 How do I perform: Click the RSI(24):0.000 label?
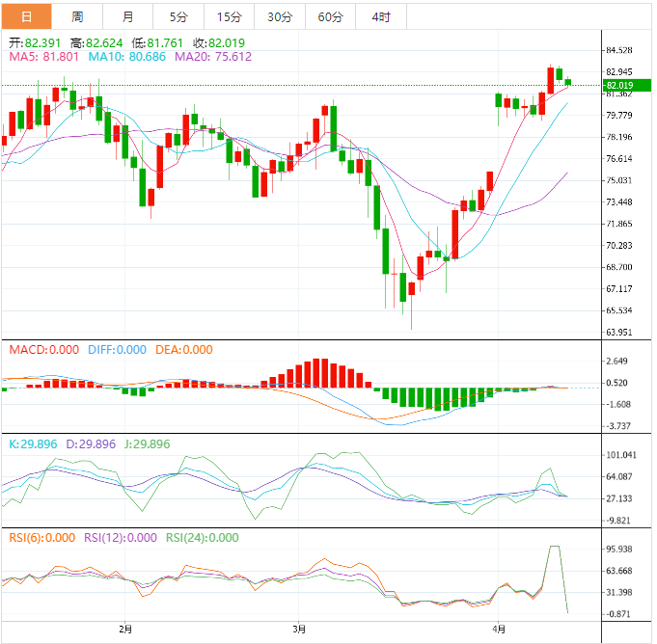coord(204,538)
